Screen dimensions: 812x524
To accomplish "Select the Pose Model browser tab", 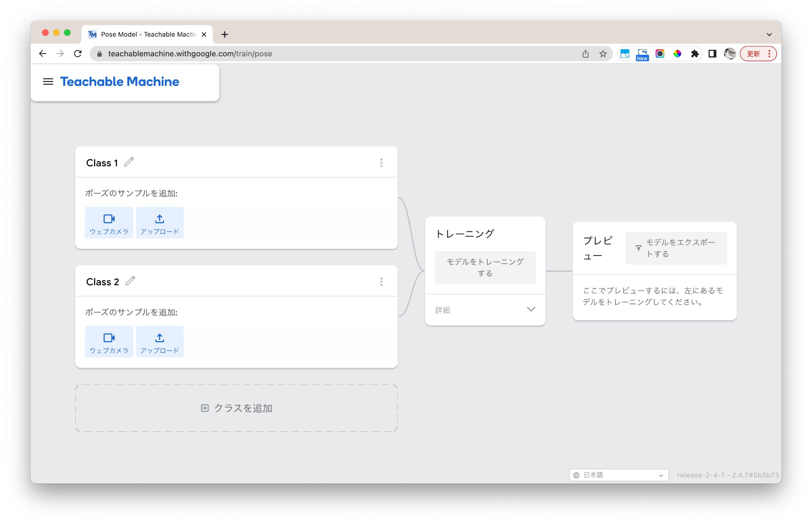I will [147, 34].
